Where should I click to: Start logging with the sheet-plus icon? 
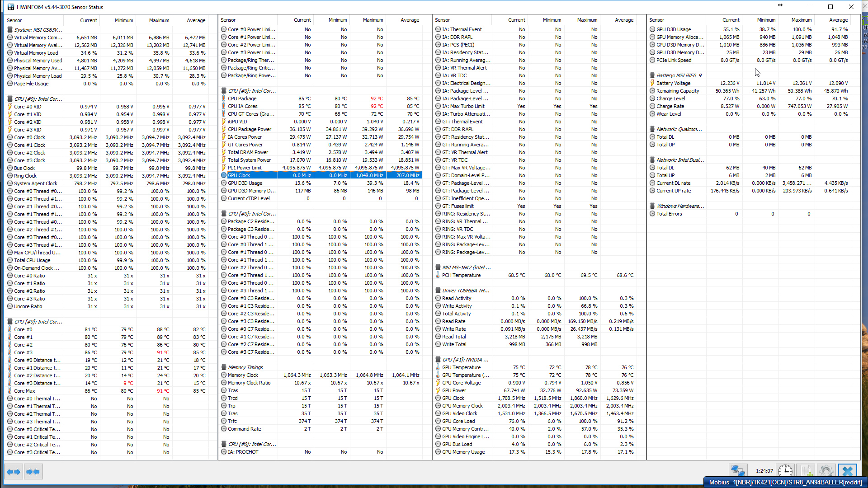coord(806,471)
